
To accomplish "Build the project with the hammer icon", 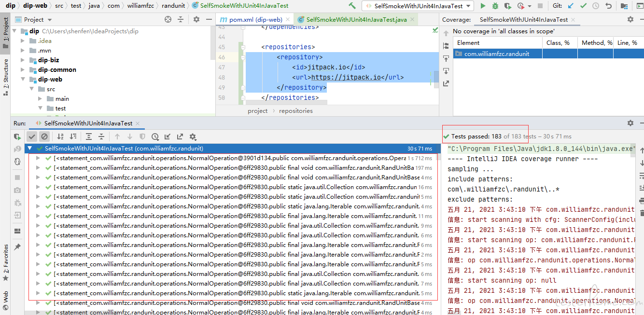I will [x=352, y=6].
